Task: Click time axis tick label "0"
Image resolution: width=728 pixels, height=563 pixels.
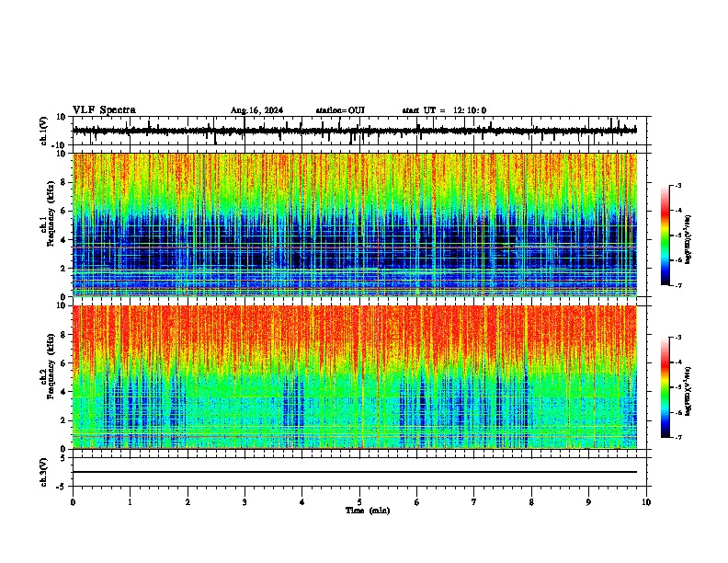Action: (x=73, y=502)
